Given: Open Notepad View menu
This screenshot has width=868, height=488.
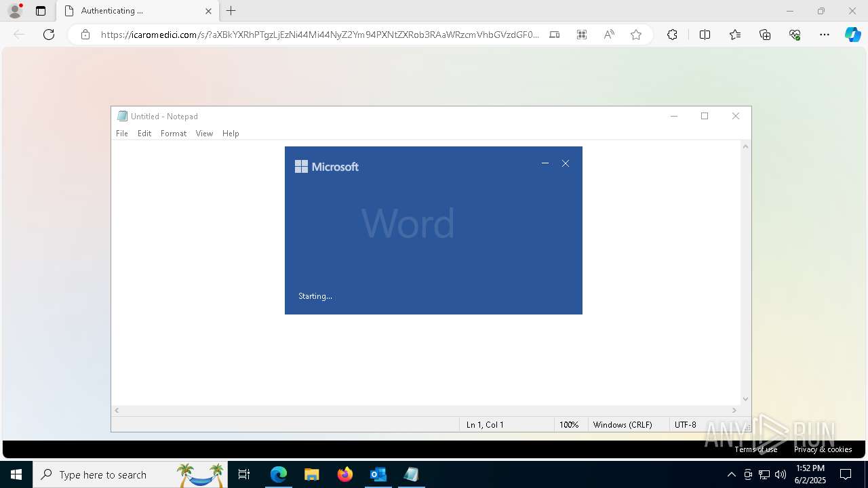Looking at the screenshot, I should pos(204,134).
